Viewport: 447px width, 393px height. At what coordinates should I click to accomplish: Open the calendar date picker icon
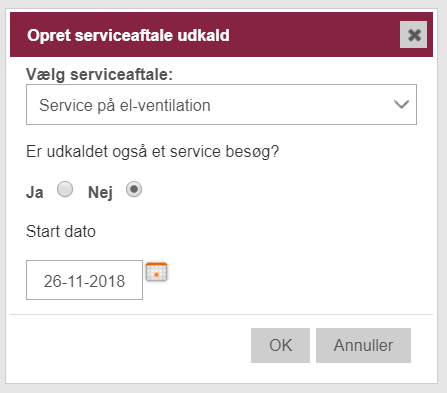156,272
